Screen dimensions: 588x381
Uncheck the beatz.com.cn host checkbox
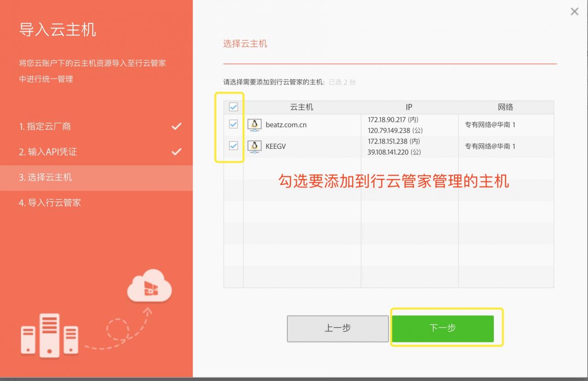(x=233, y=124)
